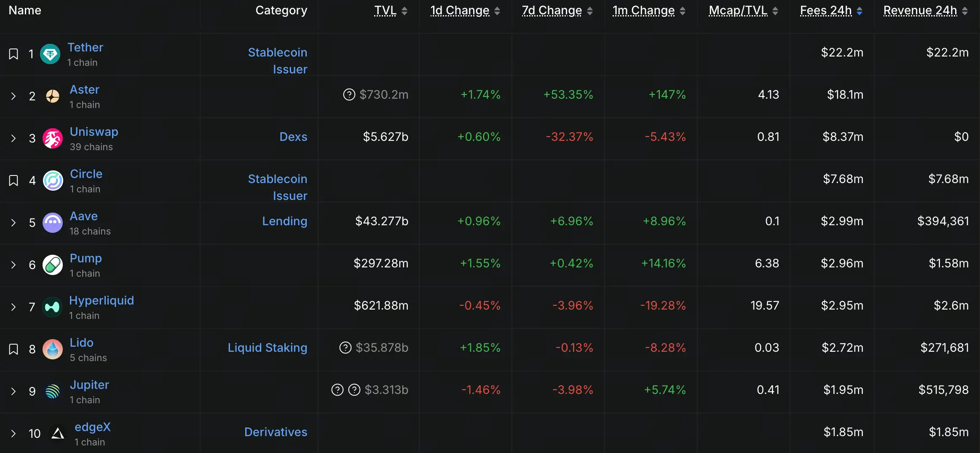Open the Lido protocol link
980x453 pixels.
81,342
